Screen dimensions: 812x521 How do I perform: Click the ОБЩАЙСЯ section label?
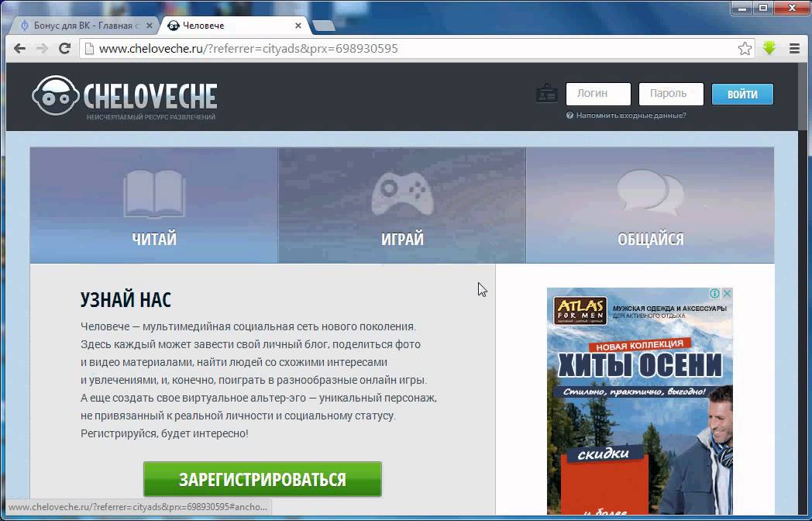coord(650,239)
